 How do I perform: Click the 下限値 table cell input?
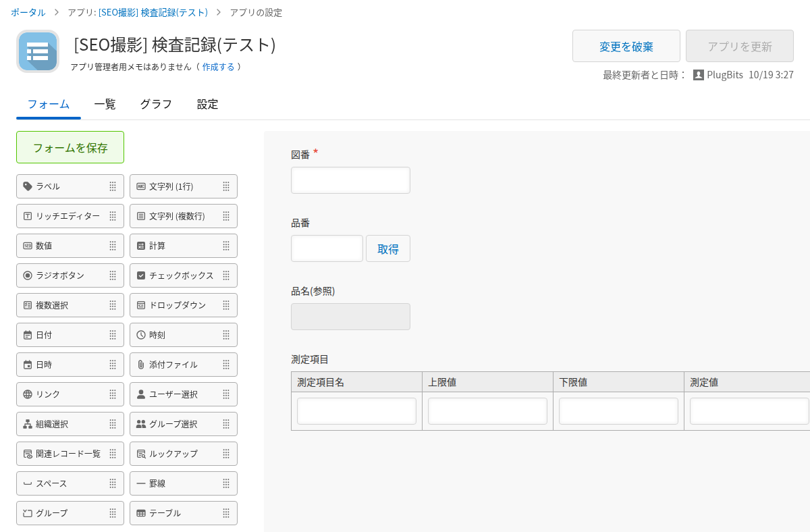(618, 411)
